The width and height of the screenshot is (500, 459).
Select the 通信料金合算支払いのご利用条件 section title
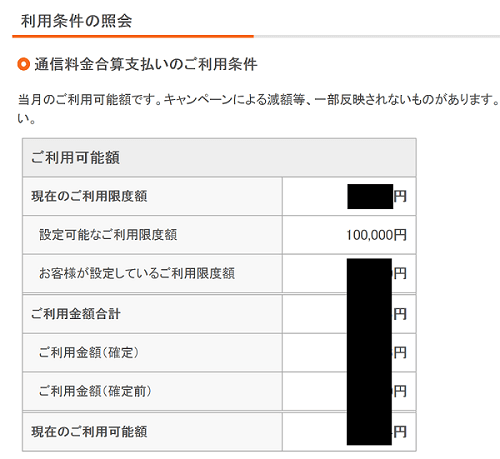[146, 64]
